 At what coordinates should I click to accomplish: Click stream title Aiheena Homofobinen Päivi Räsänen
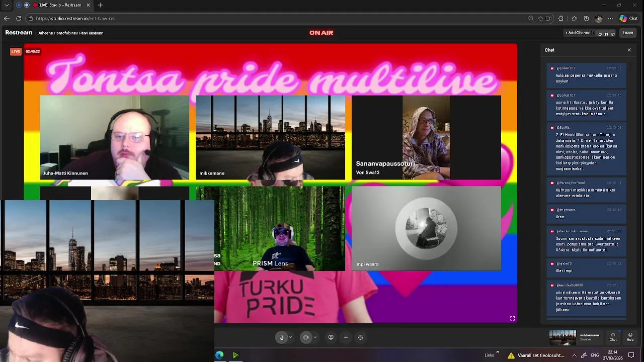(70, 33)
